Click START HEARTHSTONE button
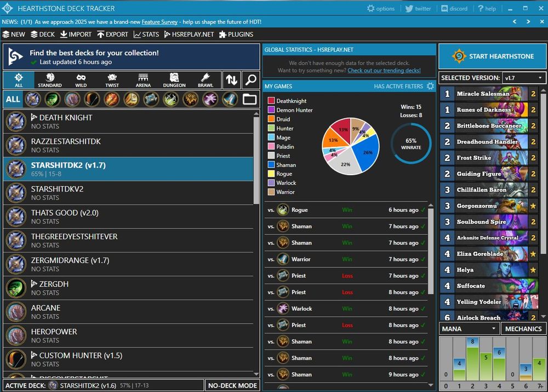The image size is (548, 392). click(493, 56)
